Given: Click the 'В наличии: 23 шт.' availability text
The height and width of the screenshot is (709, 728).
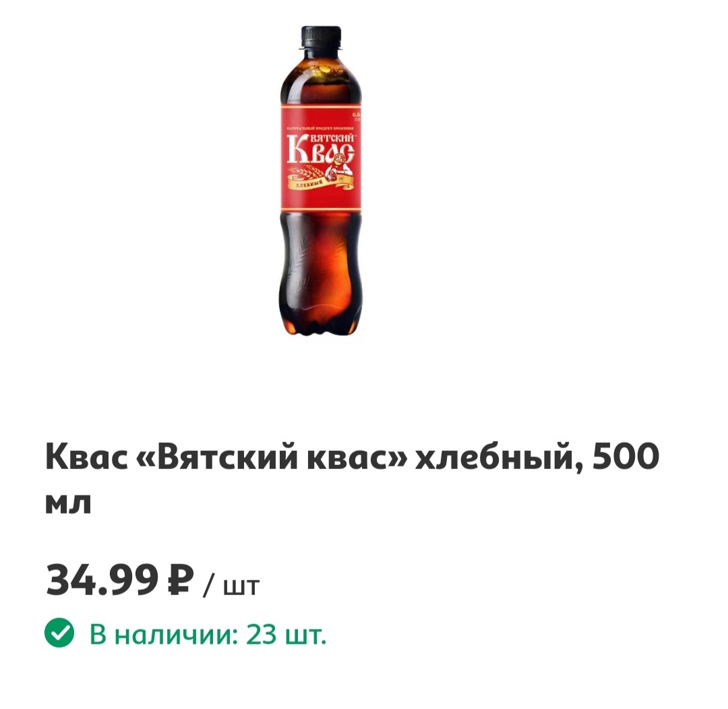Looking at the screenshot, I should point(208,634).
